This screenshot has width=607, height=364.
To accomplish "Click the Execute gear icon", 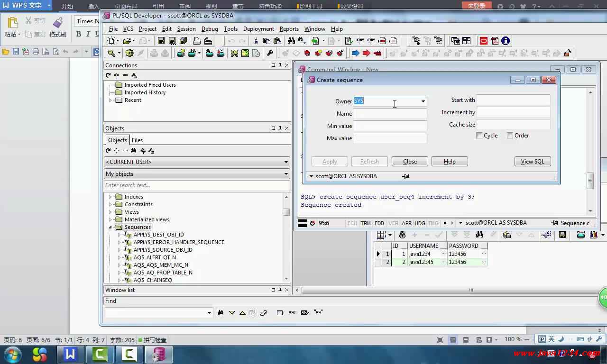I will (x=129, y=53).
